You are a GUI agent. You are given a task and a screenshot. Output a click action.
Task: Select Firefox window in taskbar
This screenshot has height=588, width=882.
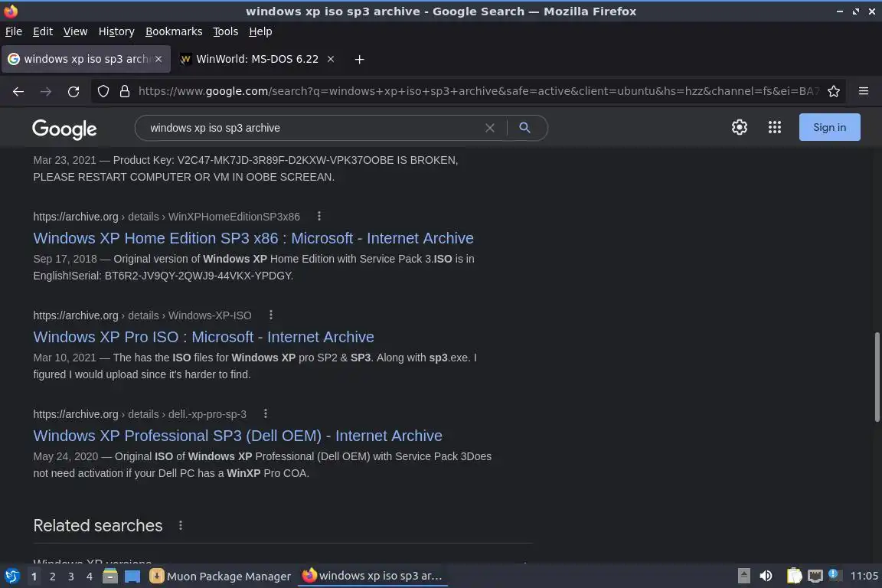(373, 576)
